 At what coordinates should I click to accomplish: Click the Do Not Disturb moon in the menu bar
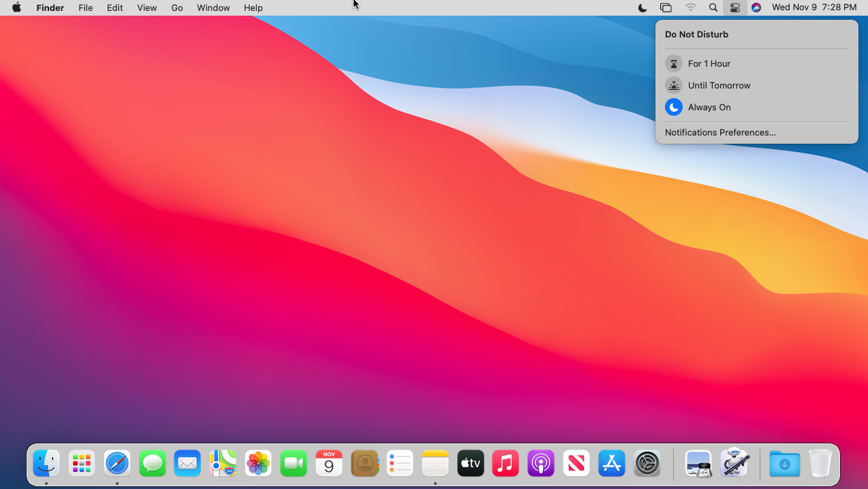click(642, 7)
